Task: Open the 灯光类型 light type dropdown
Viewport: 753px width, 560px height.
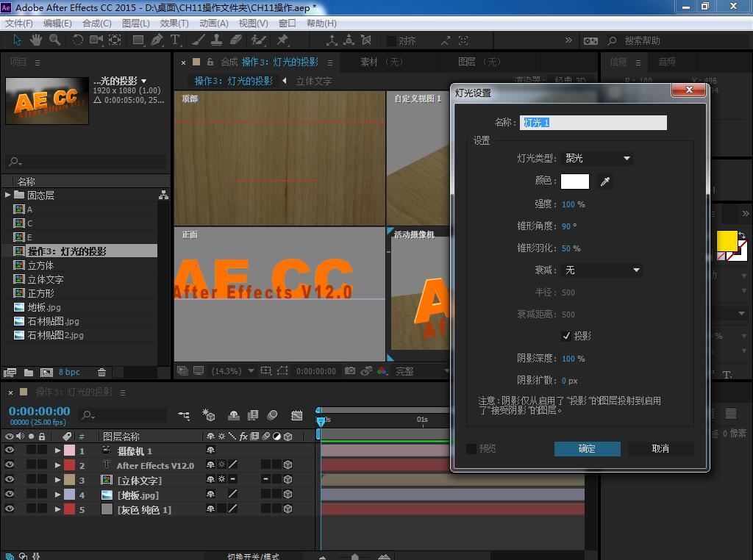Action: point(597,158)
